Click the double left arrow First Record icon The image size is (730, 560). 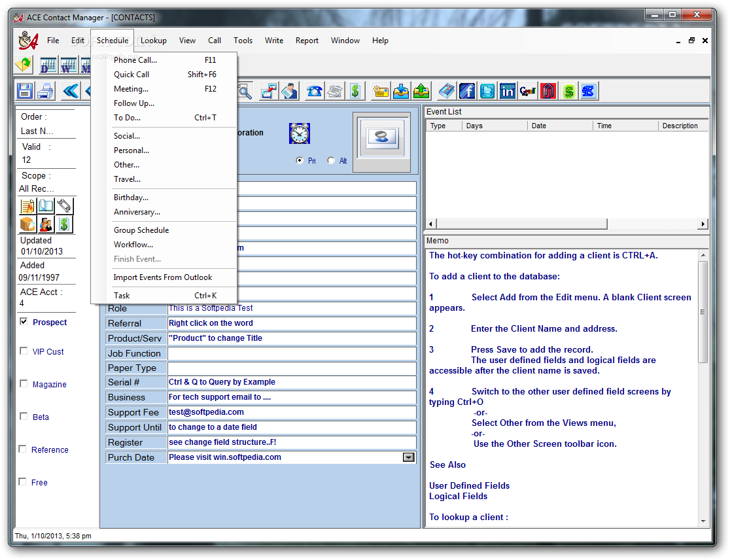tap(70, 91)
